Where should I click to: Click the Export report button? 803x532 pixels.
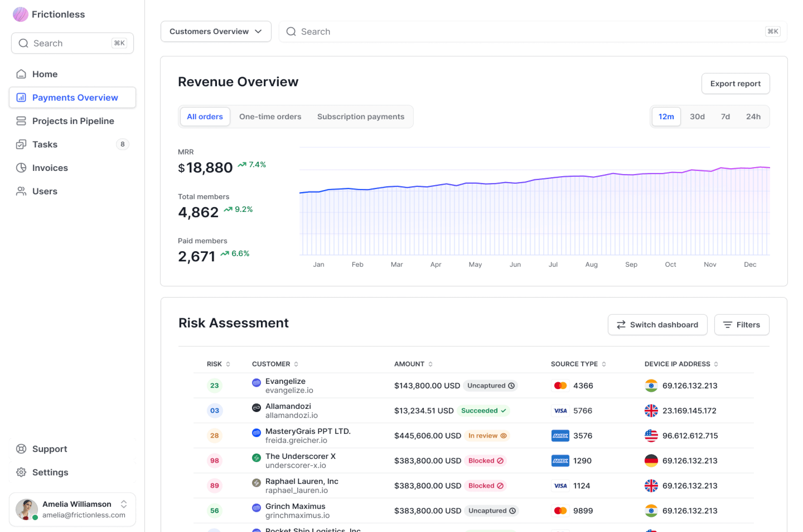click(x=735, y=84)
